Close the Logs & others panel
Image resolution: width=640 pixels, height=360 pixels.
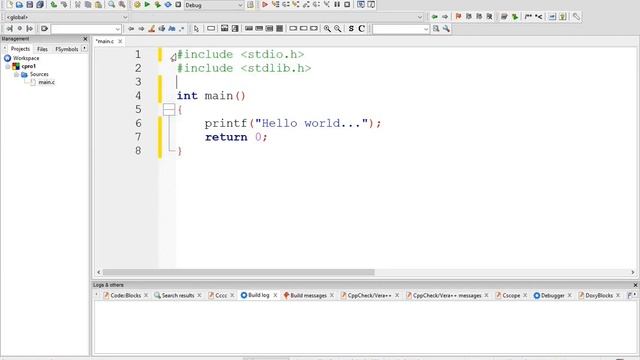635,285
